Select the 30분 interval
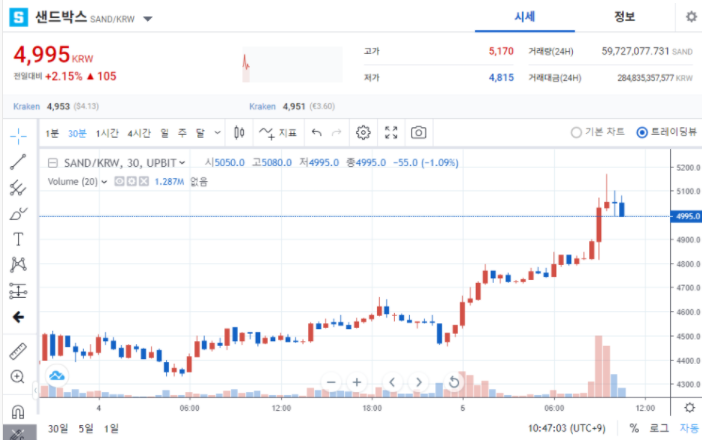The image size is (702, 440). click(77, 133)
